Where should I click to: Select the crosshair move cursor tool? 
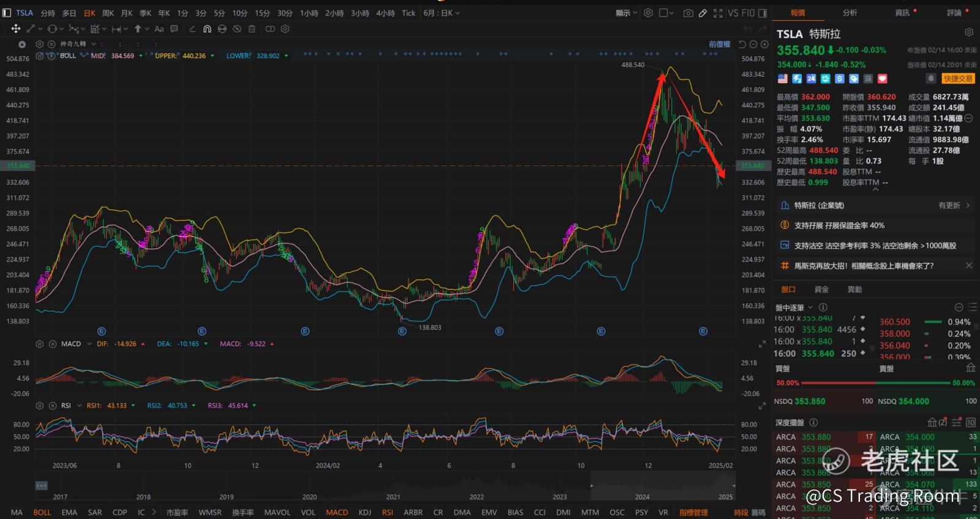pos(16,29)
